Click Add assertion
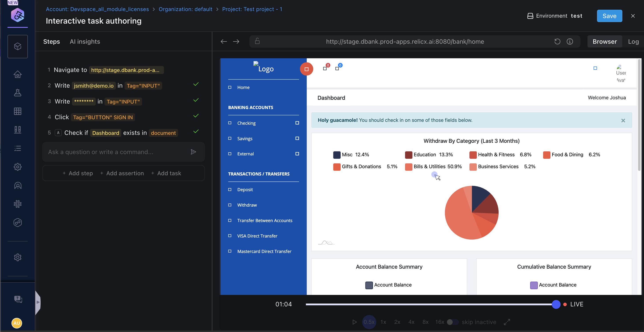Screen dimensions: 644x332 122,173
